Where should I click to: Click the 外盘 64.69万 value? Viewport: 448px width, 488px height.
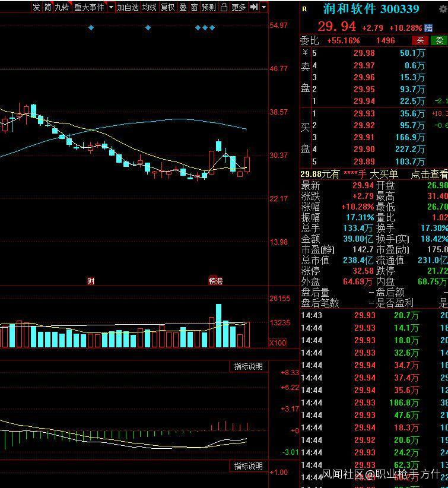coord(358,281)
